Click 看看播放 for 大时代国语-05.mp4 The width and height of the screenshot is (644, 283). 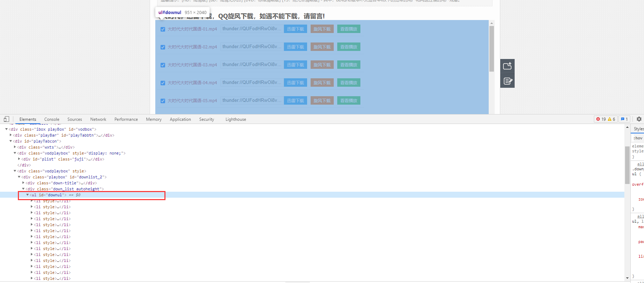[349, 101]
